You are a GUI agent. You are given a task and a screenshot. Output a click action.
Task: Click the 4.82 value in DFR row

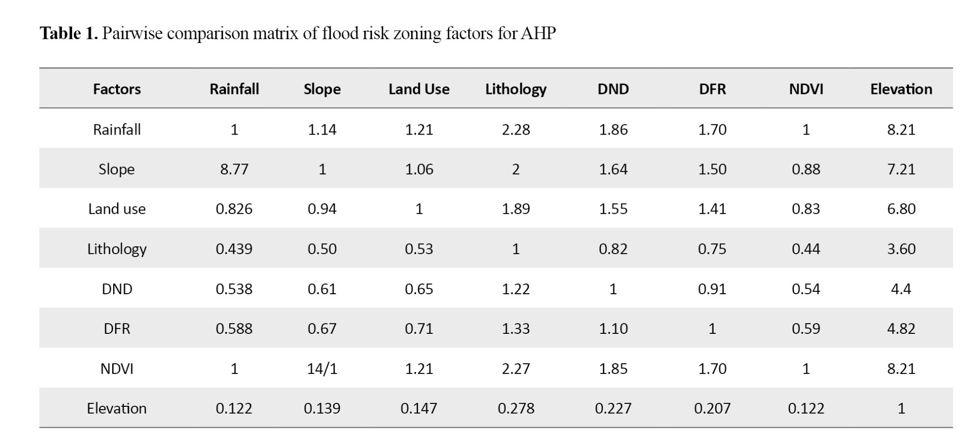pyautogui.click(x=901, y=328)
